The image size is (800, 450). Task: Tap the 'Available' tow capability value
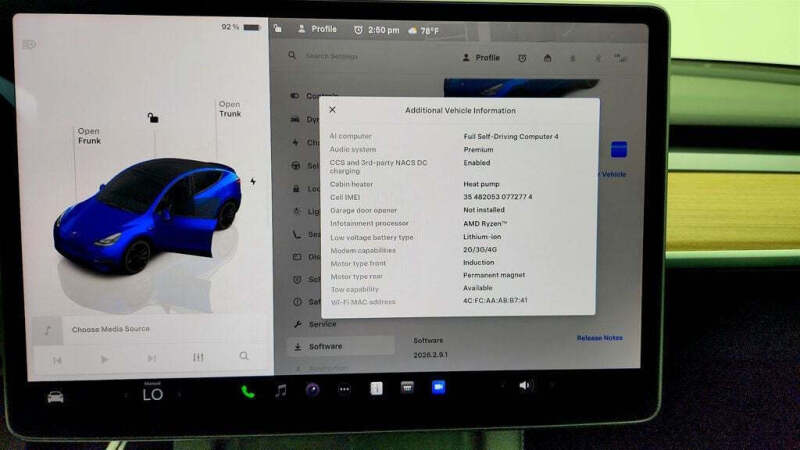click(478, 288)
